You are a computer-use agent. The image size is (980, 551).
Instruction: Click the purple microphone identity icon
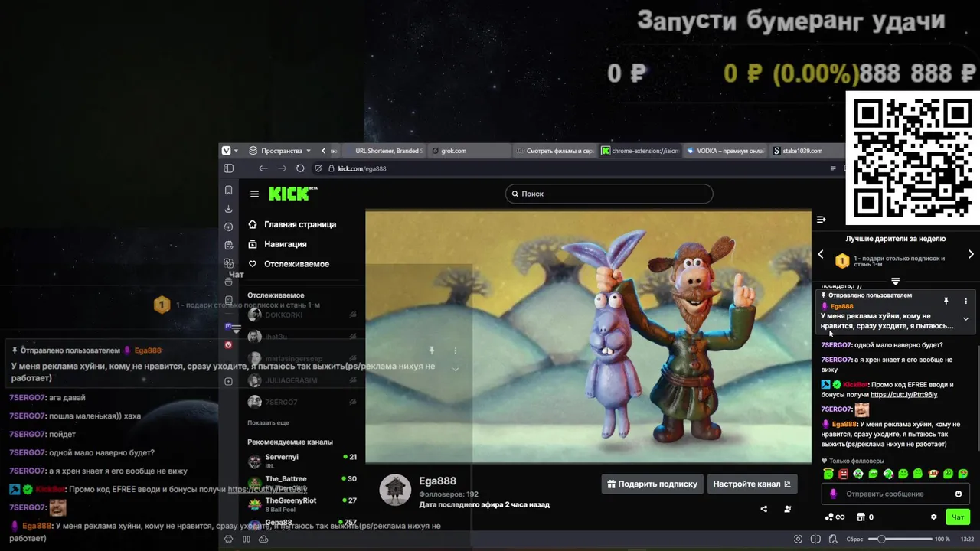833,494
